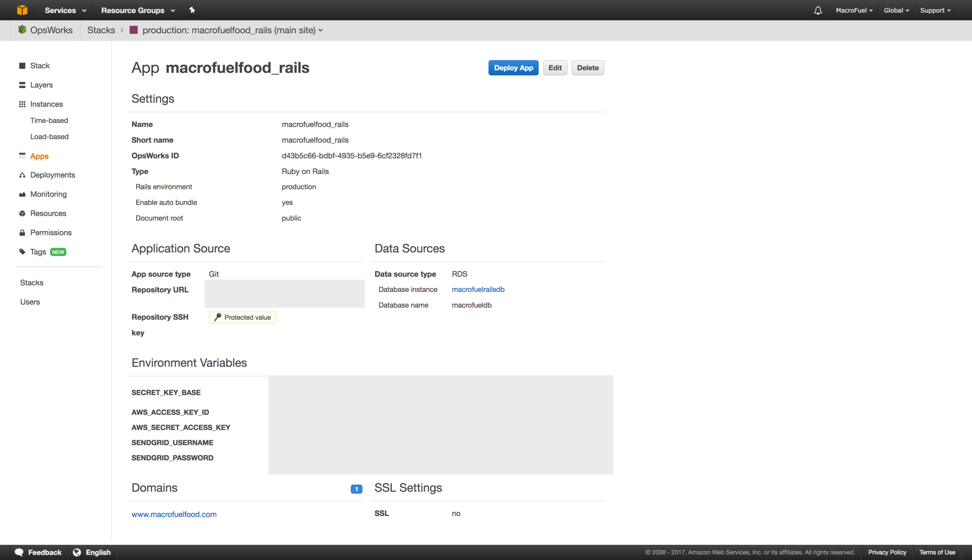Click the SENDGRID_PASSWORD variable name
The image size is (972, 560).
[x=172, y=458]
